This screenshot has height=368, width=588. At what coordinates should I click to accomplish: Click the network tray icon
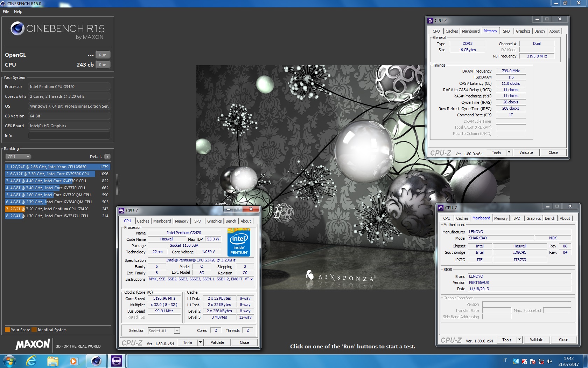[541, 361]
